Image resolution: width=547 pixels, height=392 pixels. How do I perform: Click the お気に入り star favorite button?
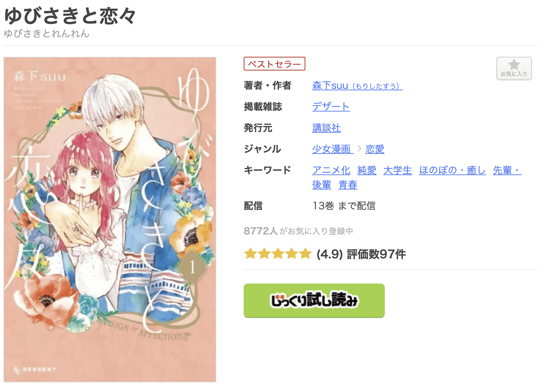[x=514, y=68]
